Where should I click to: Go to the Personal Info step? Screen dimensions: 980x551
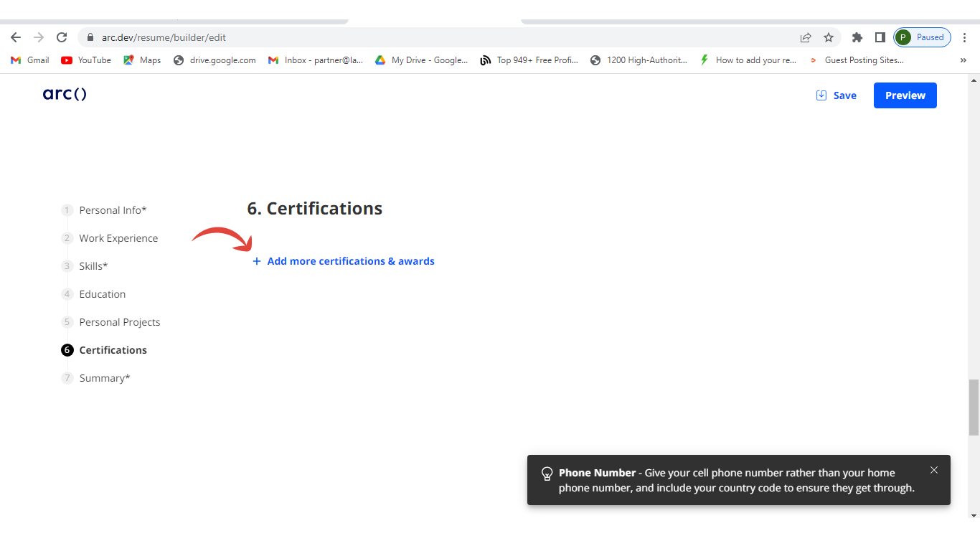coord(113,210)
